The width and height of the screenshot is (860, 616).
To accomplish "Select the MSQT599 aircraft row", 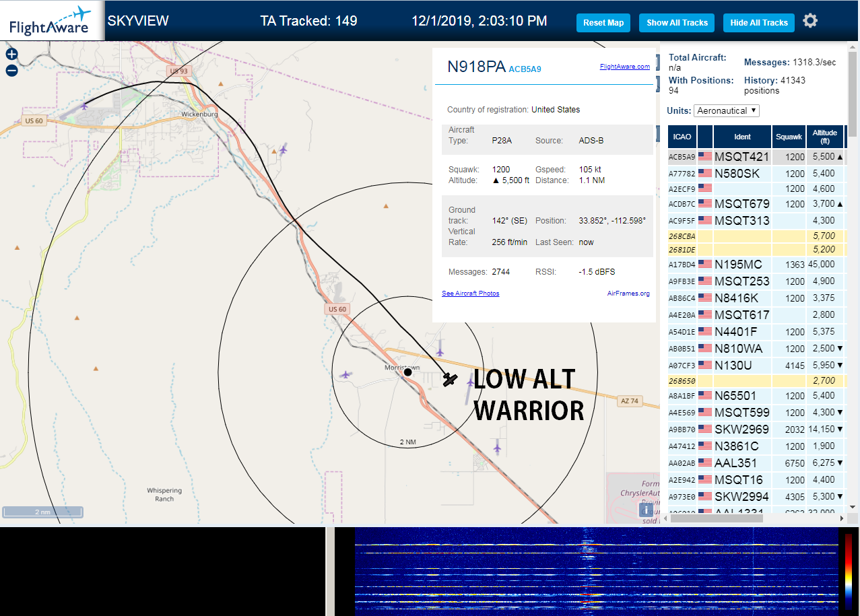I will tap(756, 413).
